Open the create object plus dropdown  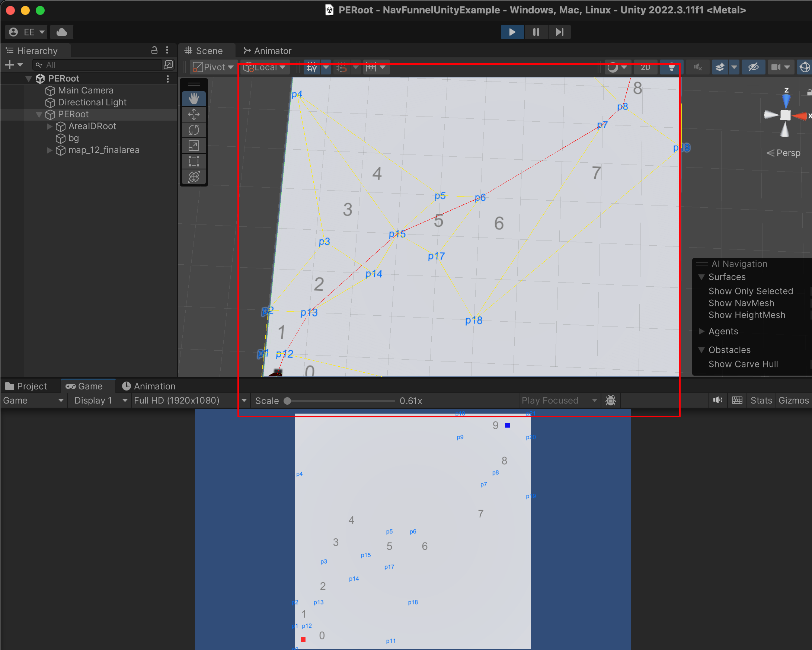coord(14,65)
